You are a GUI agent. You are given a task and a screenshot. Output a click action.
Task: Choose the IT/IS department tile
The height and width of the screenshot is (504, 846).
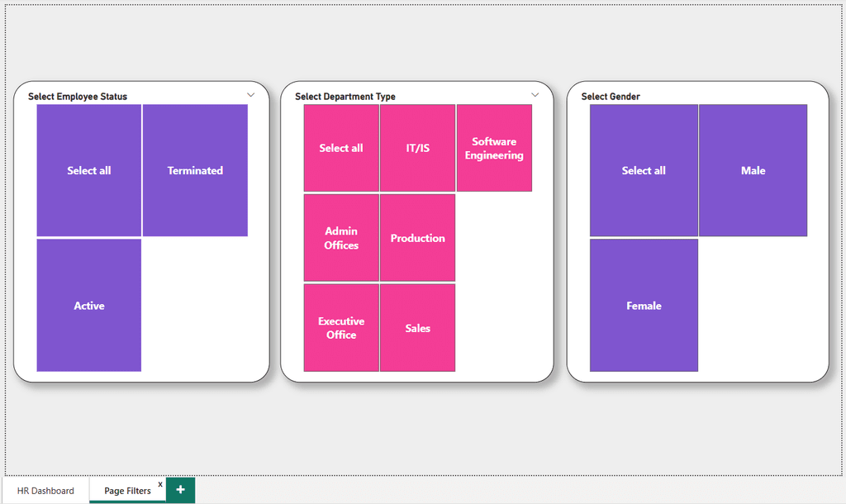(x=417, y=148)
